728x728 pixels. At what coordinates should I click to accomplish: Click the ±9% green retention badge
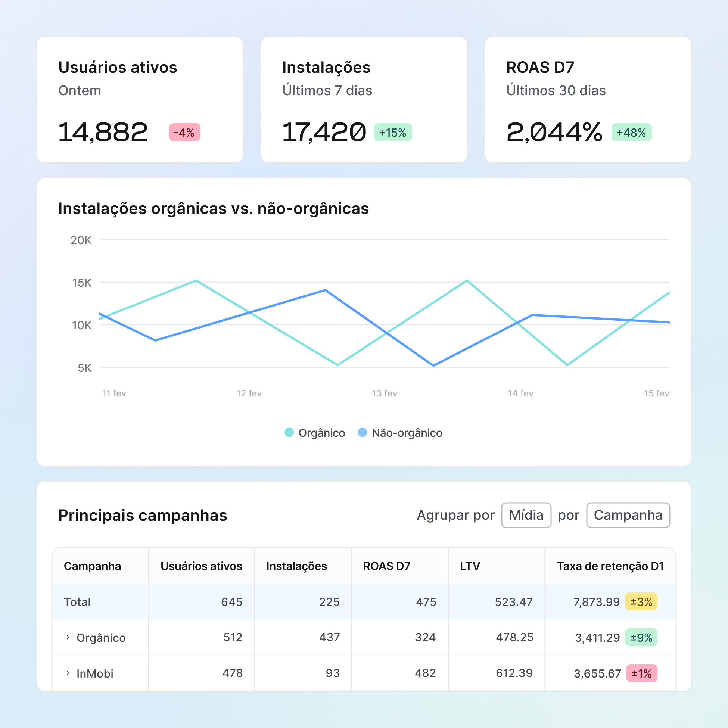[x=641, y=638]
